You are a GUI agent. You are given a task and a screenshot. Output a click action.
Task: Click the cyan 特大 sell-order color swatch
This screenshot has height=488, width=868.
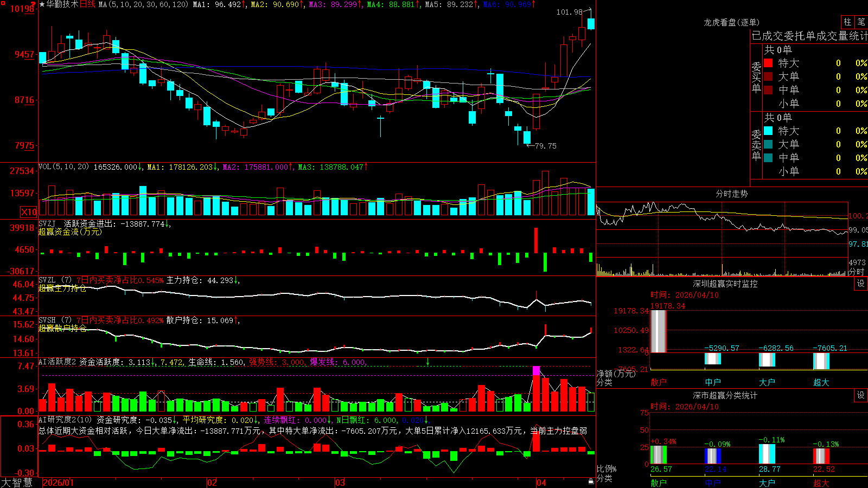(x=768, y=131)
